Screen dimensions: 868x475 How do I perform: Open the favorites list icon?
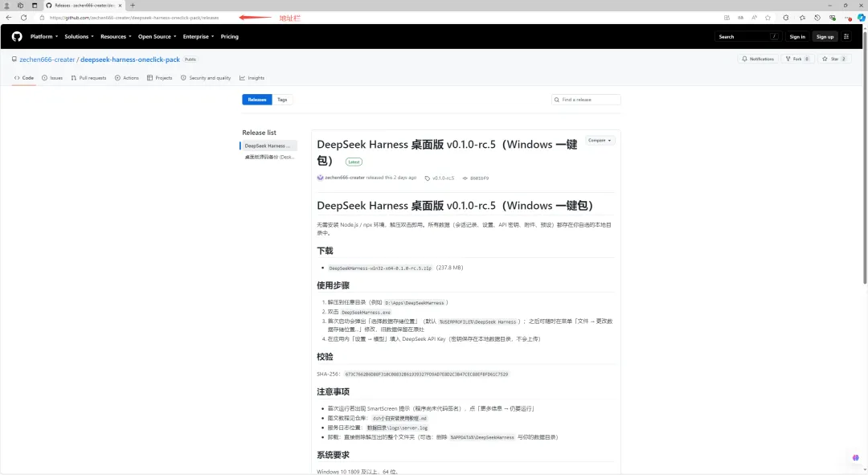(802, 18)
